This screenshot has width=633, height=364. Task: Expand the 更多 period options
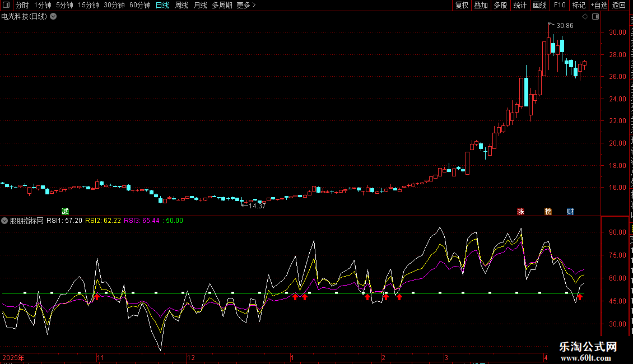click(246, 5)
